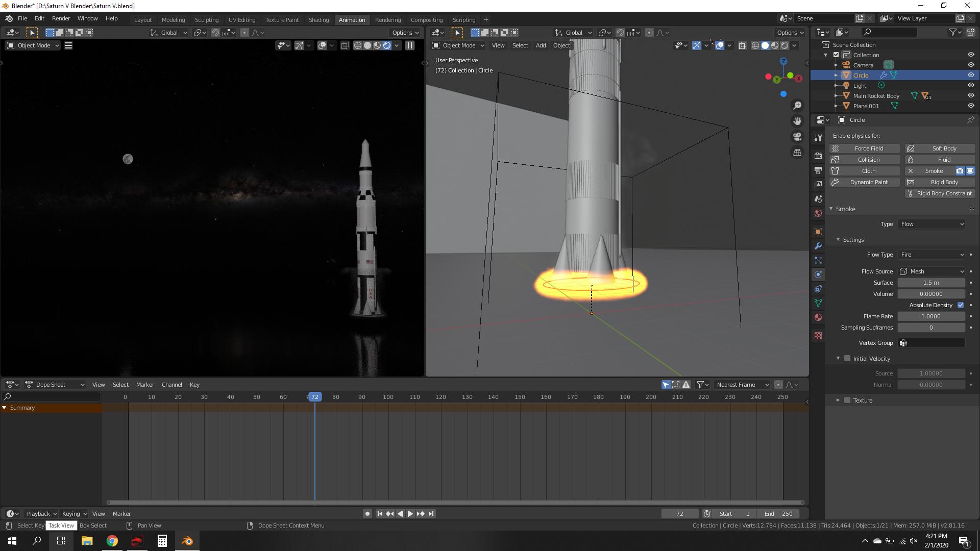The image size is (980, 551).
Task: Uncheck the Absolute Density checkbox
Action: point(960,305)
